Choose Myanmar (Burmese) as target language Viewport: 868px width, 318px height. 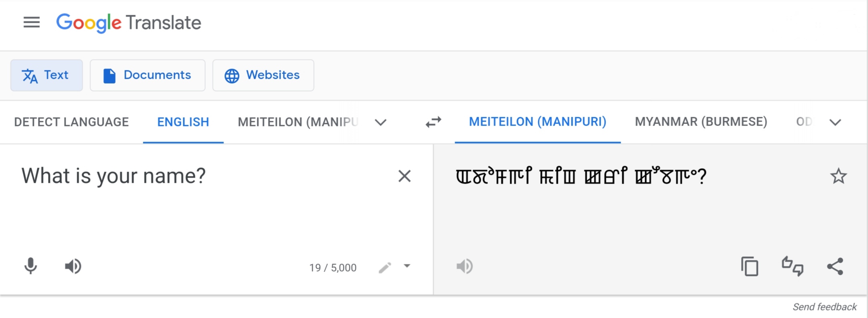pos(701,122)
